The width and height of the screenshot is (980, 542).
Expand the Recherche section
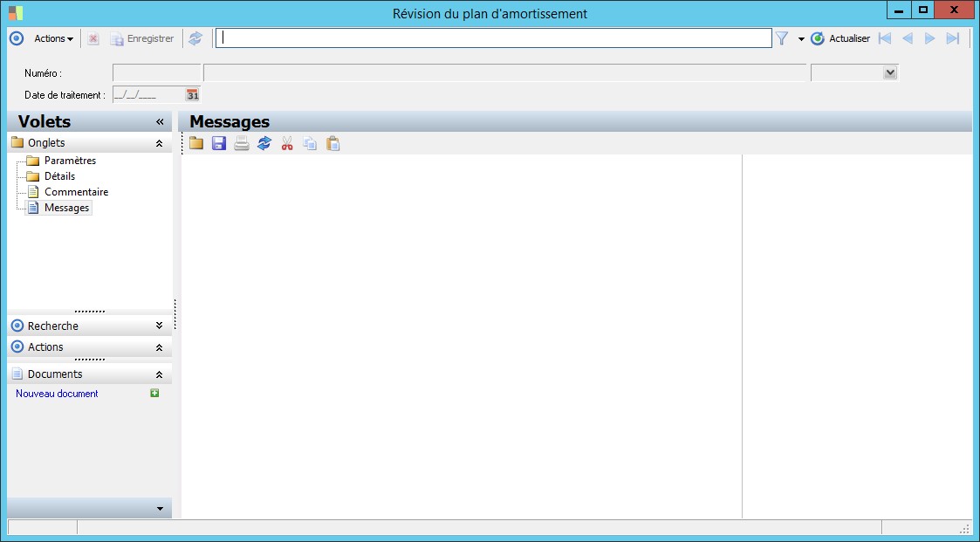tap(160, 326)
